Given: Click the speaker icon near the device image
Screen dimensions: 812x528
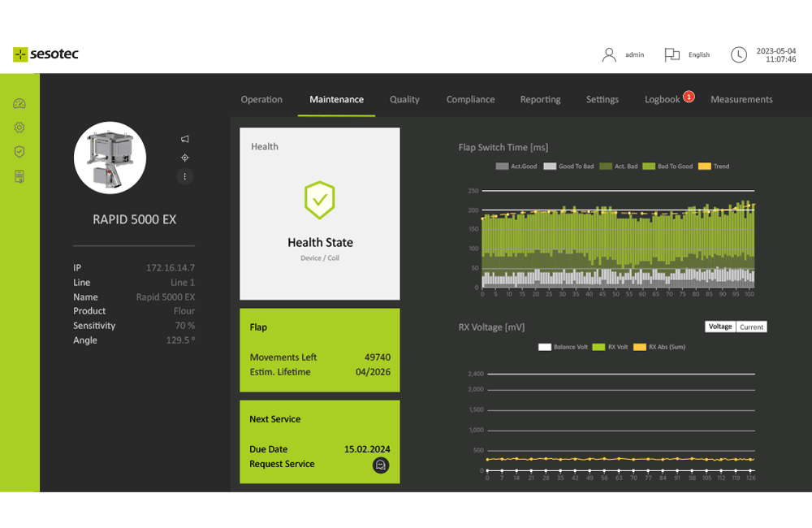Looking at the screenshot, I should (184, 138).
